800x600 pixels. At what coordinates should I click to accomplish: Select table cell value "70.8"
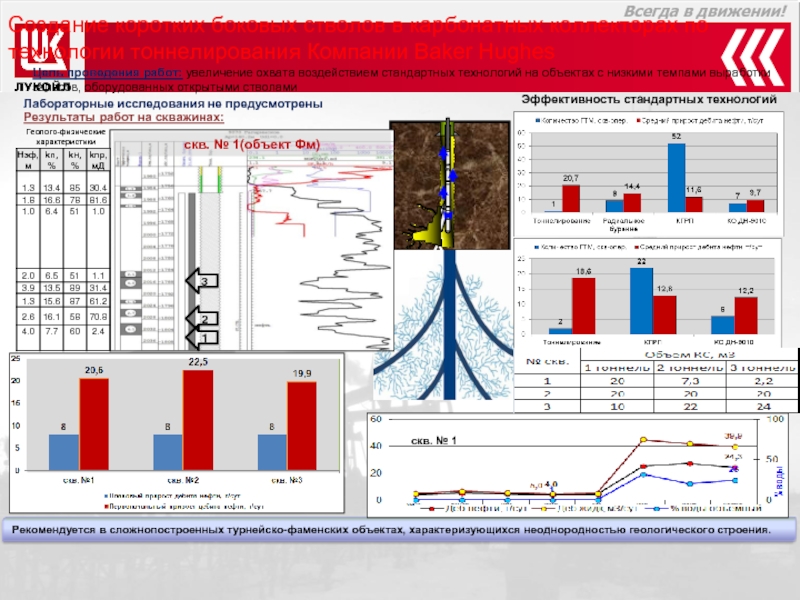97,316
